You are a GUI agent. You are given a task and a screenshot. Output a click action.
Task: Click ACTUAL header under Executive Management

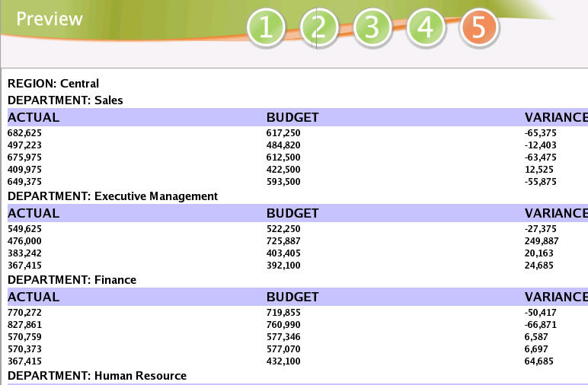34,213
